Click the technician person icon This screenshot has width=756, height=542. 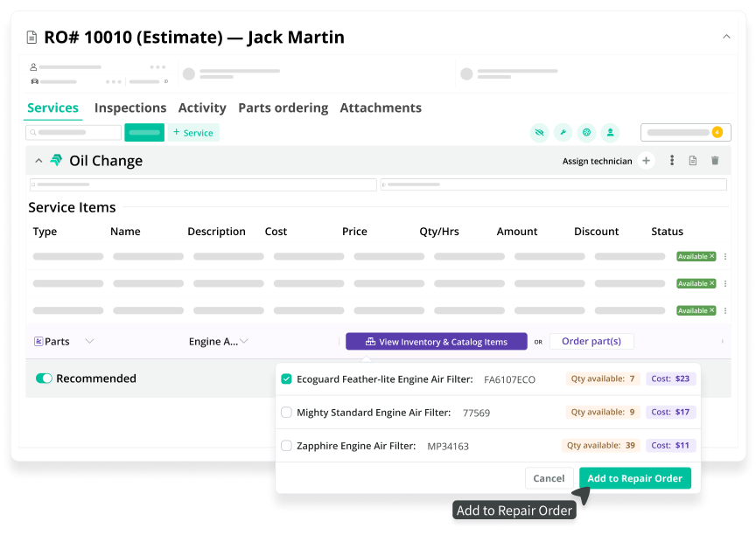610,133
